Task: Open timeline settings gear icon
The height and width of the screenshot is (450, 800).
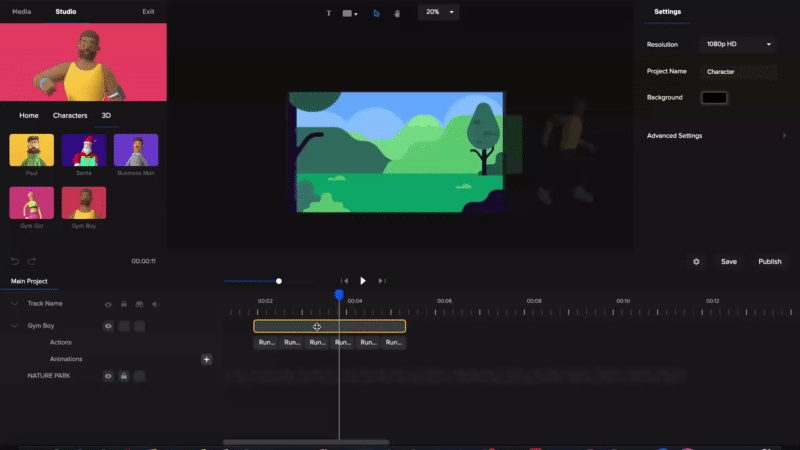Action: [696, 261]
